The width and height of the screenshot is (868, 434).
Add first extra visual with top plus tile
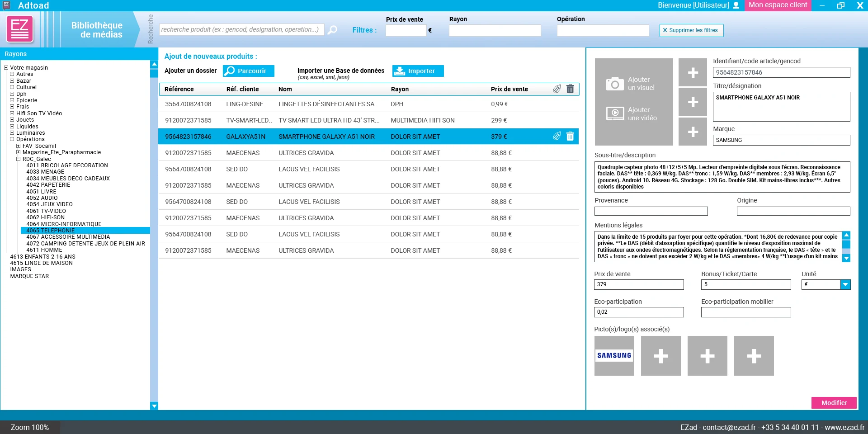pyautogui.click(x=693, y=72)
